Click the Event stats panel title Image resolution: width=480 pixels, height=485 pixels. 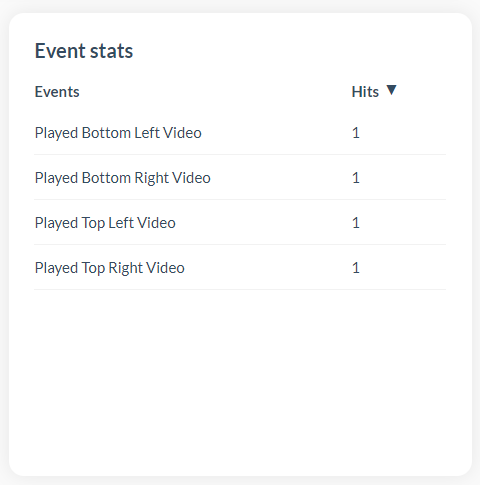(x=84, y=51)
